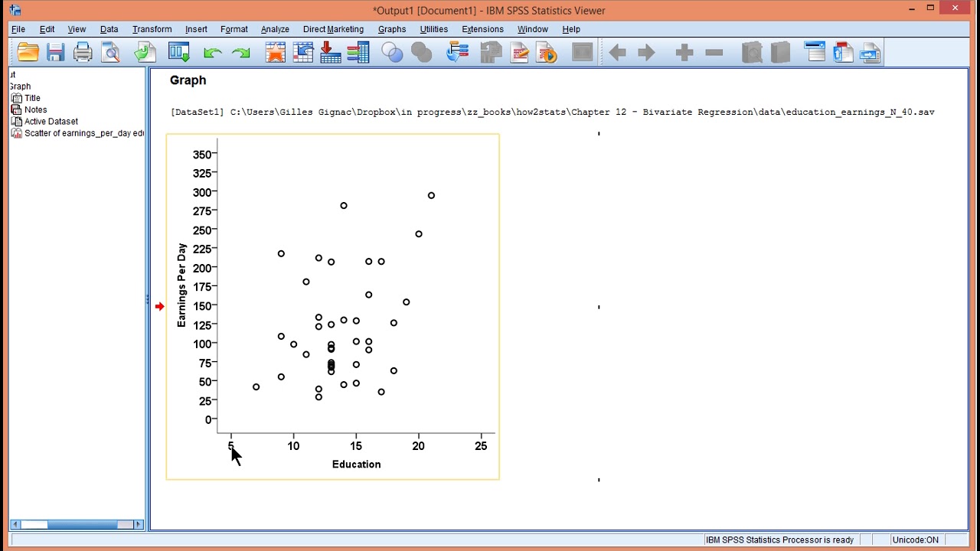Open the View menu

coord(77,29)
